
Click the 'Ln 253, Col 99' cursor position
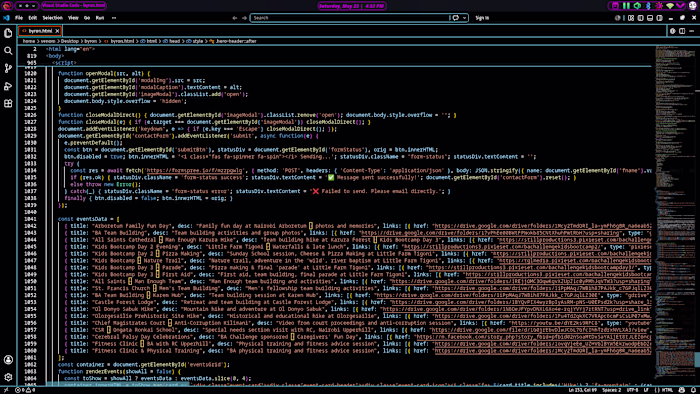(x=582, y=390)
